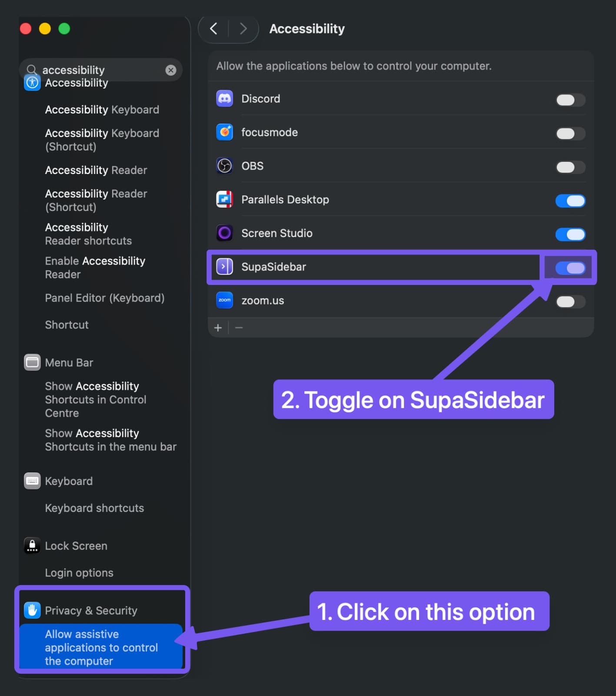Enable accessibility access for Discord
This screenshot has height=696, width=616.
570,100
